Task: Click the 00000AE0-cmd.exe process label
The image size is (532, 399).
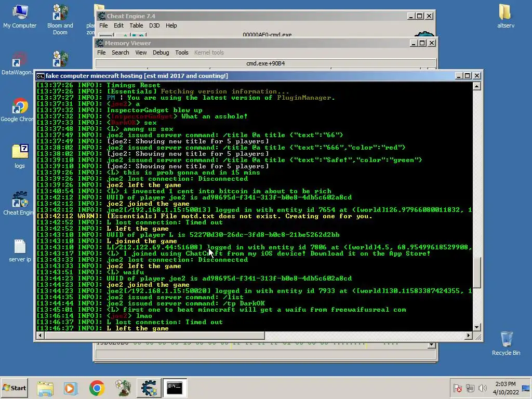Action: coord(267,35)
